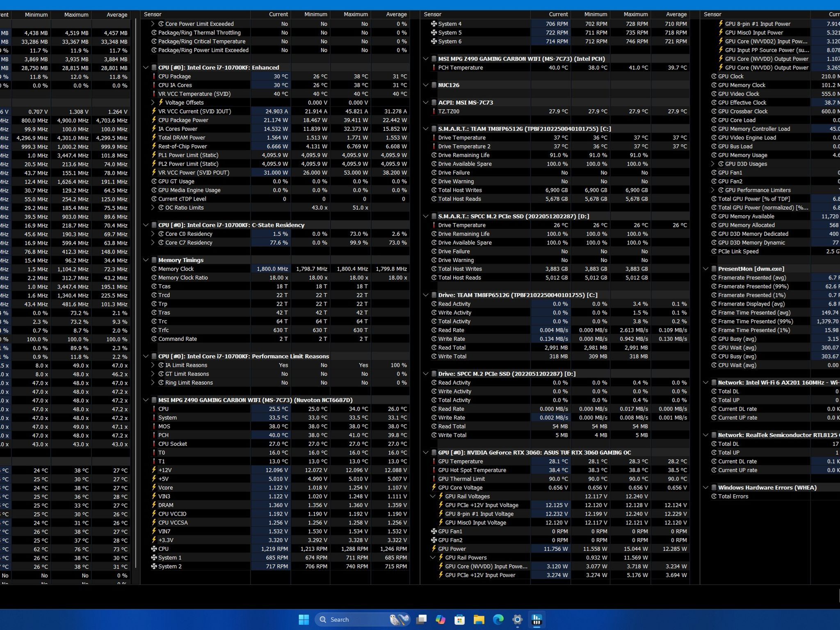The width and height of the screenshot is (840, 630).
Task: Select the GPU Memory Controller Load row
Action: pos(771,129)
